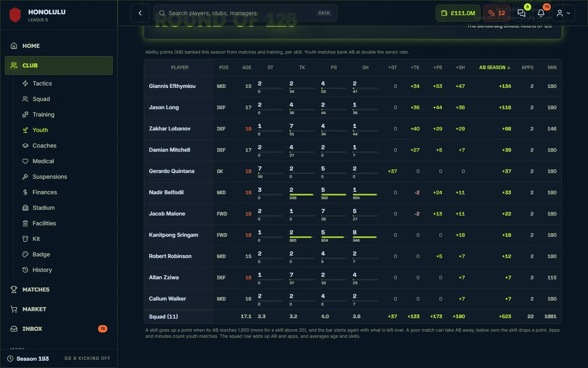Open the user account dropdown

pyautogui.click(x=563, y=13)
